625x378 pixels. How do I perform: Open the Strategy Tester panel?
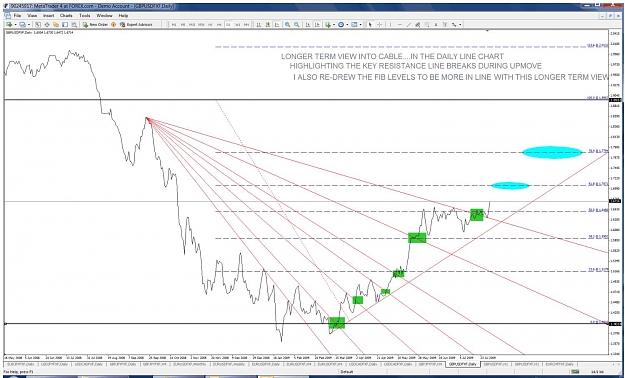point(74,24)
